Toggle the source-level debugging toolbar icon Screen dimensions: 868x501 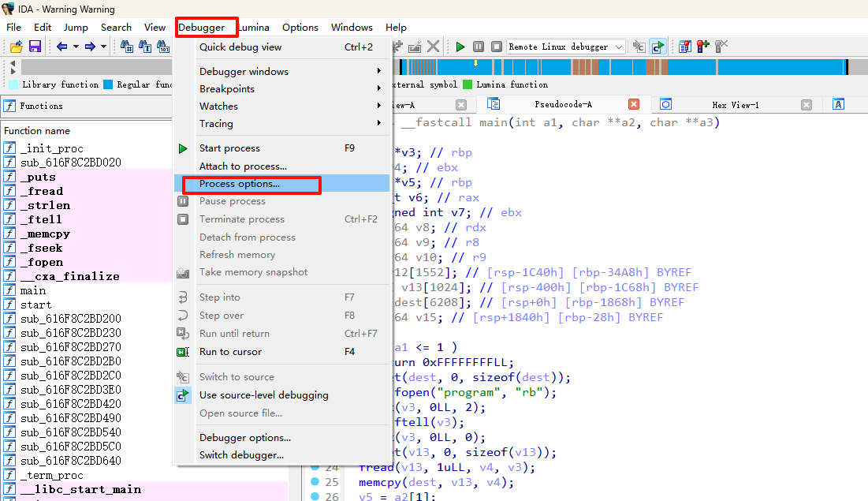[658, 47]
